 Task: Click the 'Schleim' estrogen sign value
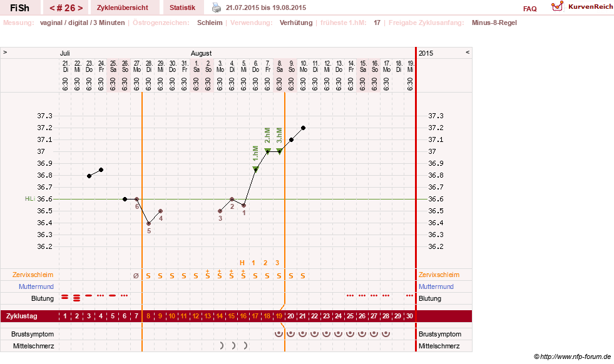click(210, 23)
